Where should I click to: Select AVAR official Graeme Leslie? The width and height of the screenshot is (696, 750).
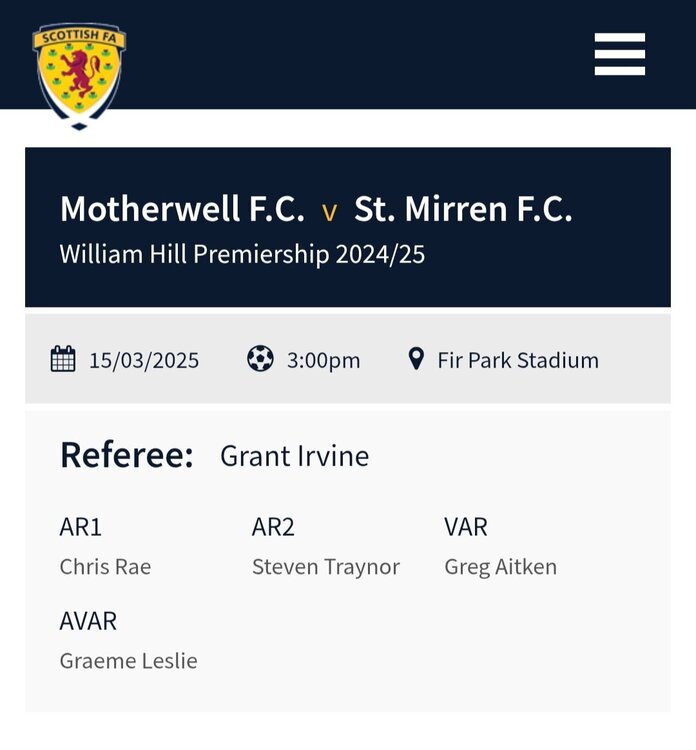click(128, 661)
